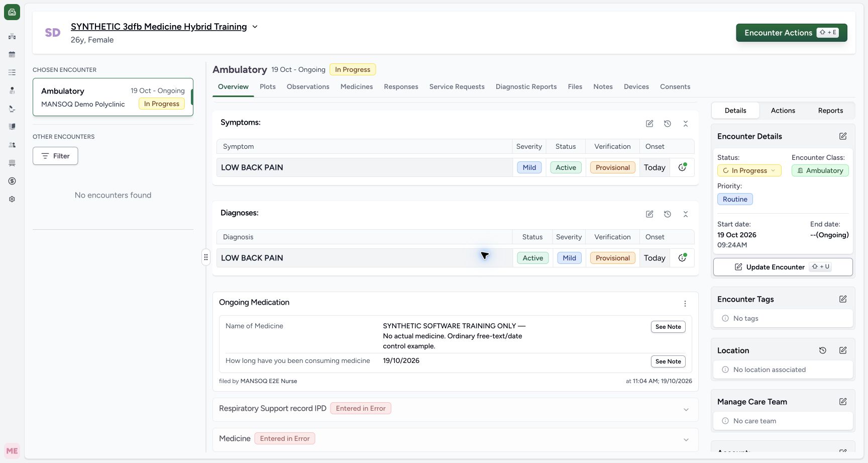Select the Ambulatory chosen encounter card
Image resolution: width=868 pixels, height=463 pixels.
(x=113, y=97)
